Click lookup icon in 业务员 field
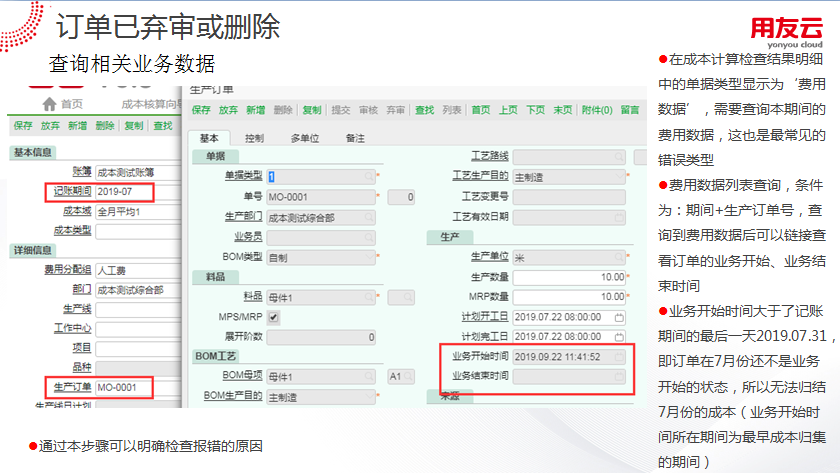840x474 pixels. coord(369,237)
